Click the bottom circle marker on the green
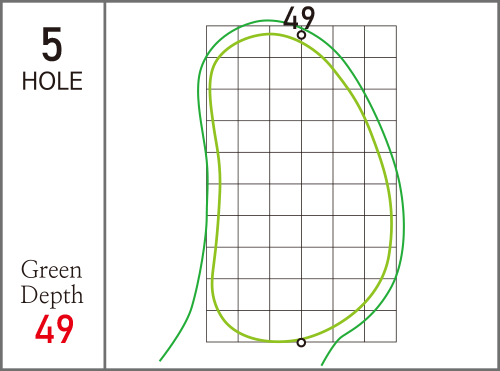Viewport: 500px width, 371px height. [301, 342]
